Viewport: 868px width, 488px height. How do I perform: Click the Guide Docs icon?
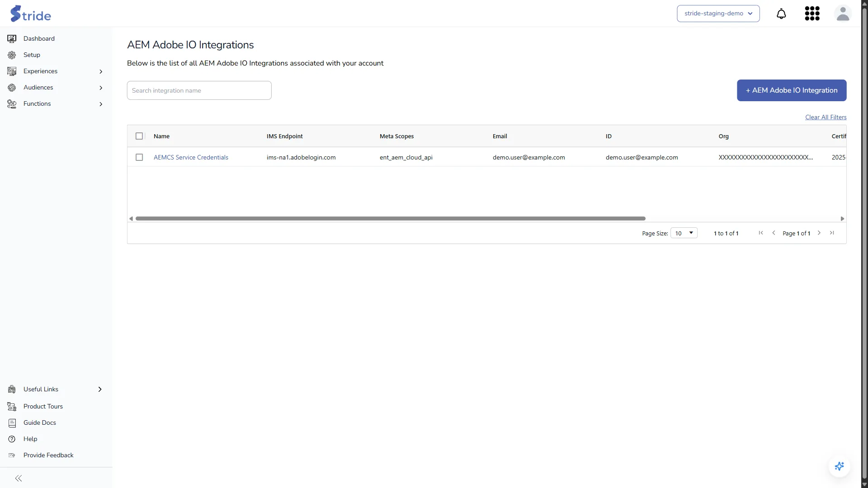[12, 423]
